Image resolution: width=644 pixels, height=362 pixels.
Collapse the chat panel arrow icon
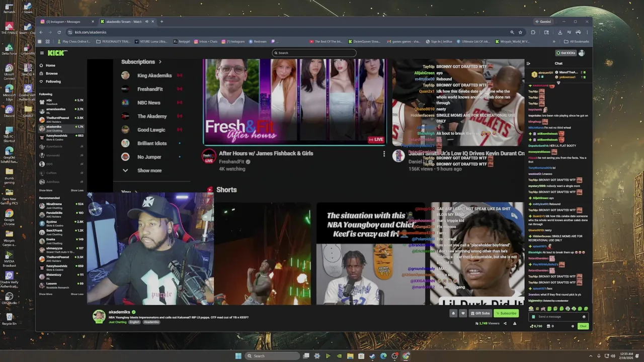click(x=528, y=63)
